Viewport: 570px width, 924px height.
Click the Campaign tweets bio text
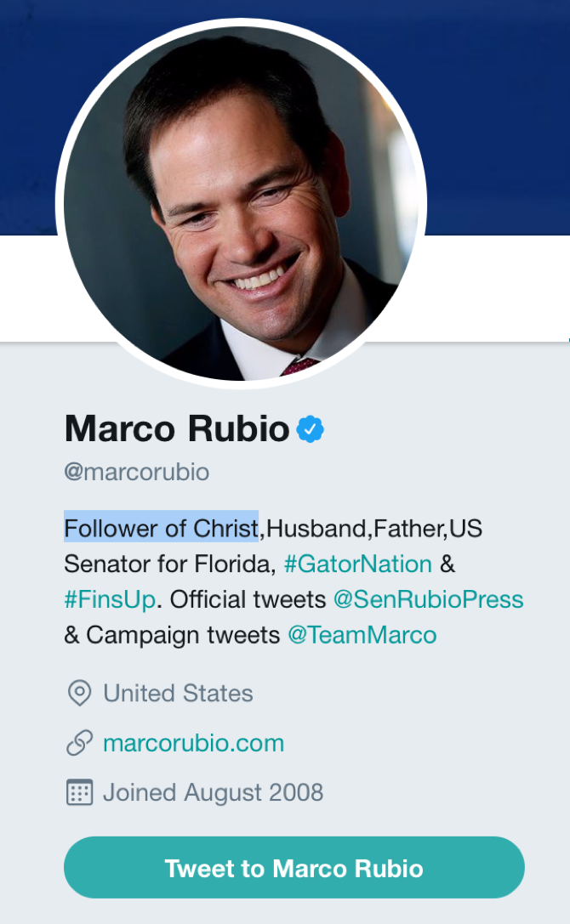coord(183,635)
